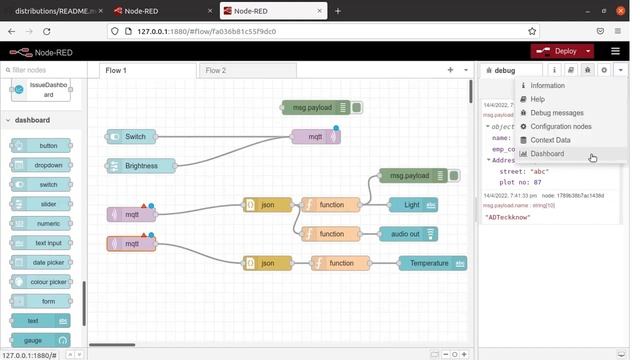This screenshot has height=360, width=640.
Task: Select the dropdown palette node
Action: tap(41, 165)
